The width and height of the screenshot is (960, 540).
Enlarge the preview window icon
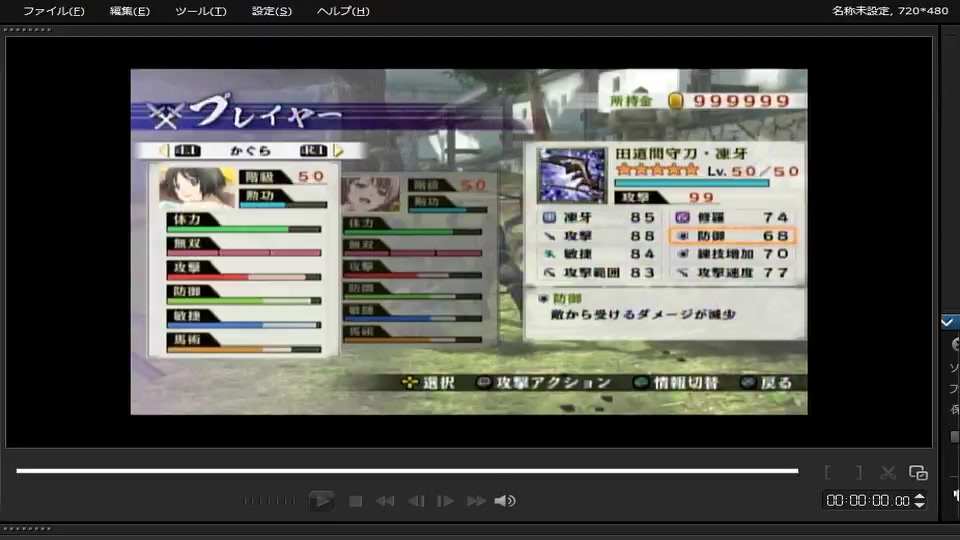[918, 473]
